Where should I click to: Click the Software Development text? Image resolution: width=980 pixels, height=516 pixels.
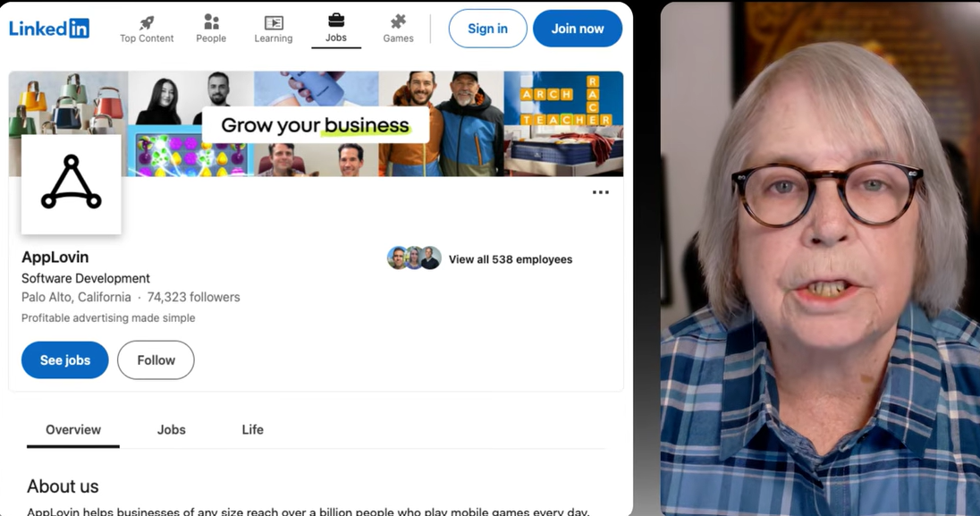pos(86,278)
